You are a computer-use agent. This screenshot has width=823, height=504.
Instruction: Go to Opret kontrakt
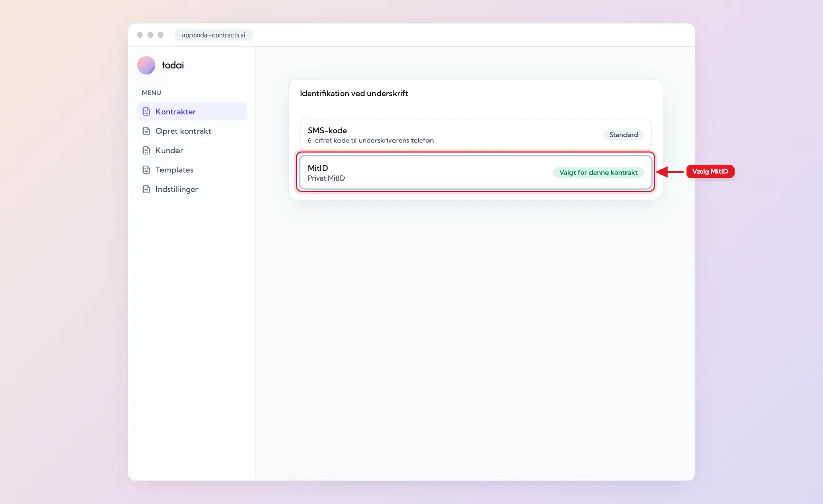192,131
